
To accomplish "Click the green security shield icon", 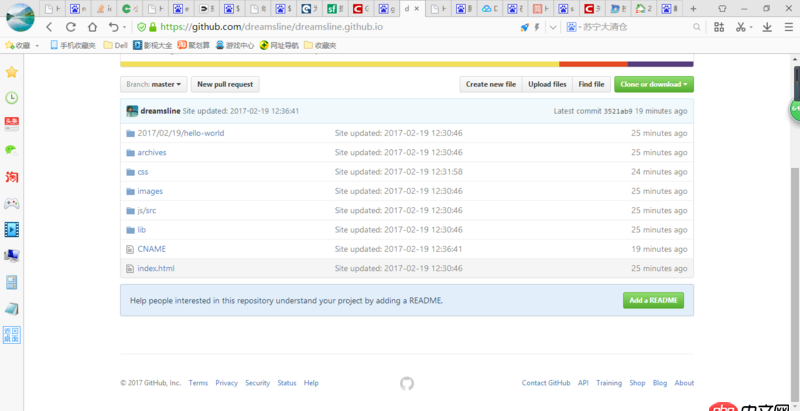I will pyautogui.click(x=141, y=27).
